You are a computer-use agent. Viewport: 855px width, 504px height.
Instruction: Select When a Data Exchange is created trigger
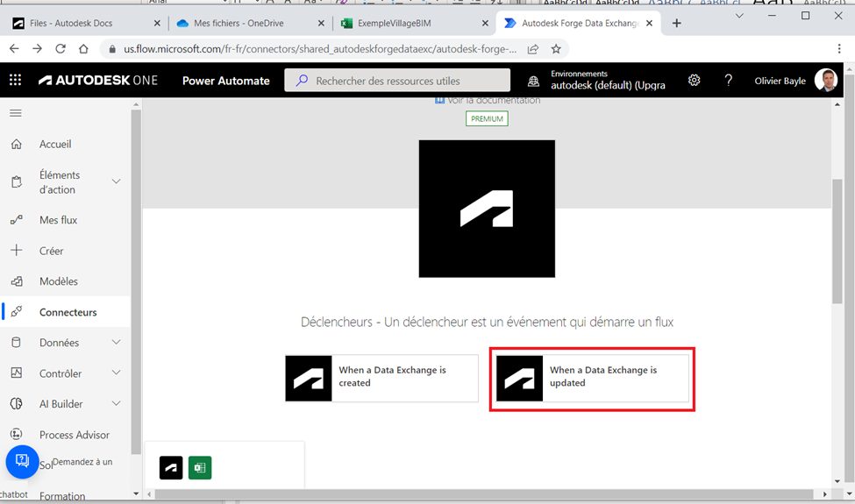coord(381,378)
